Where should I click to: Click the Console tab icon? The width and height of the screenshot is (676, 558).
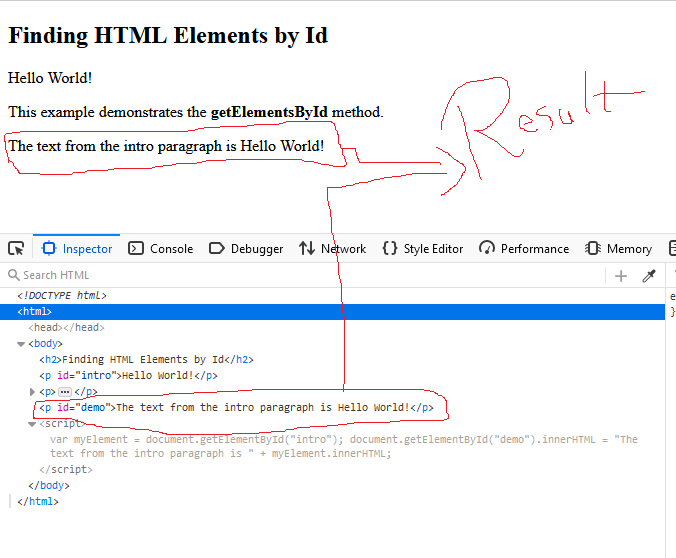(x=136, y=249)
